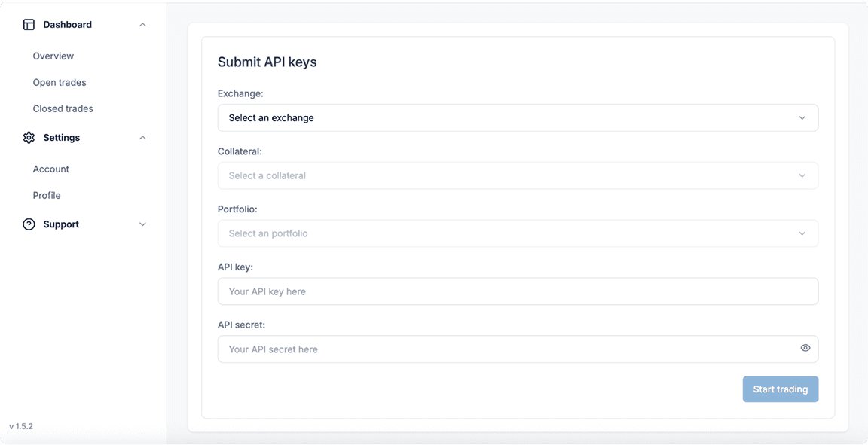Open the Portfolio selection dropdown

tap(518, 233)
